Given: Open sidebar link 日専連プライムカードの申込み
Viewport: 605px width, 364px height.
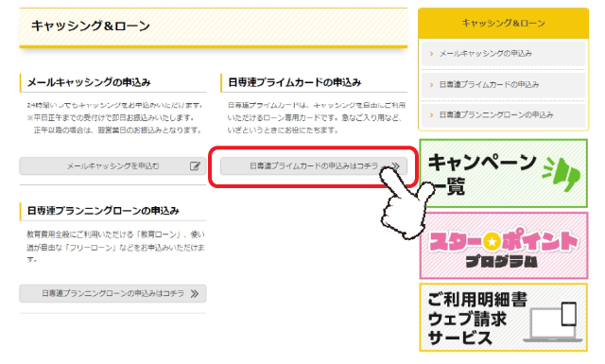Looking at the screenshot, I should coord(504,84).
